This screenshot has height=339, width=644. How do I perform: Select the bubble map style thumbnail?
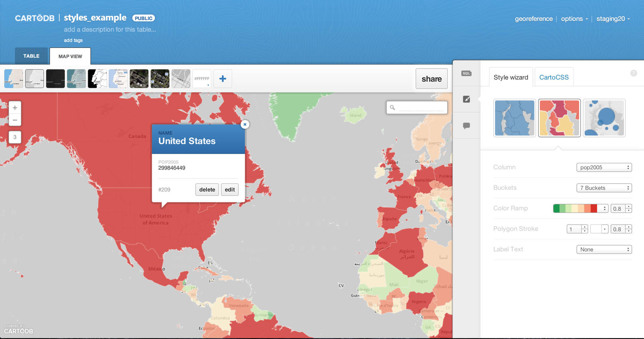point(604,118)
